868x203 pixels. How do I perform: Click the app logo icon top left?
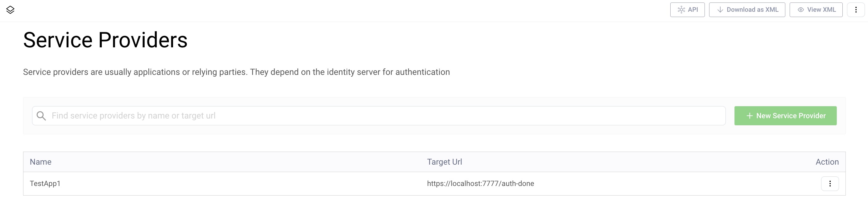pos(10,10)
